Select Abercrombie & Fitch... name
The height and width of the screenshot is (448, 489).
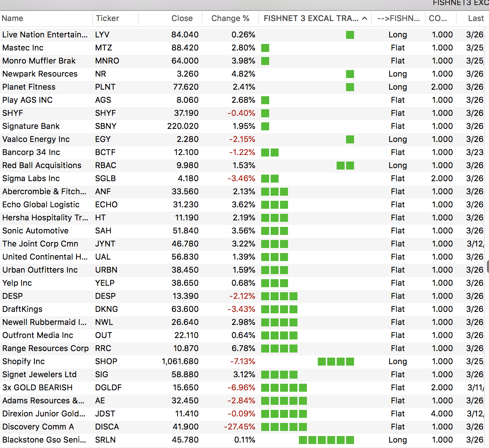point(44,192)
